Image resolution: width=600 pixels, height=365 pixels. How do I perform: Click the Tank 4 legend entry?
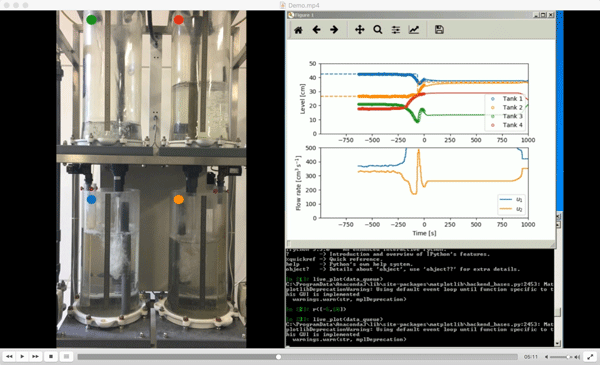506,125
